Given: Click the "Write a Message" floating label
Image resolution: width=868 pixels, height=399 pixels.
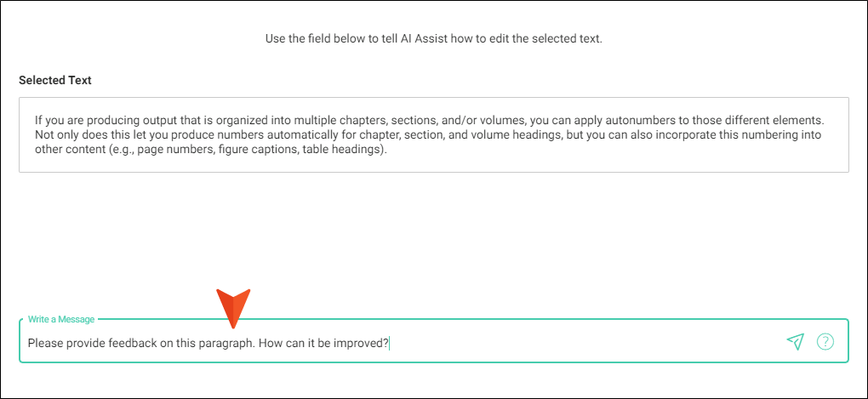Looking at the screenshot, I should coord(61,319).
